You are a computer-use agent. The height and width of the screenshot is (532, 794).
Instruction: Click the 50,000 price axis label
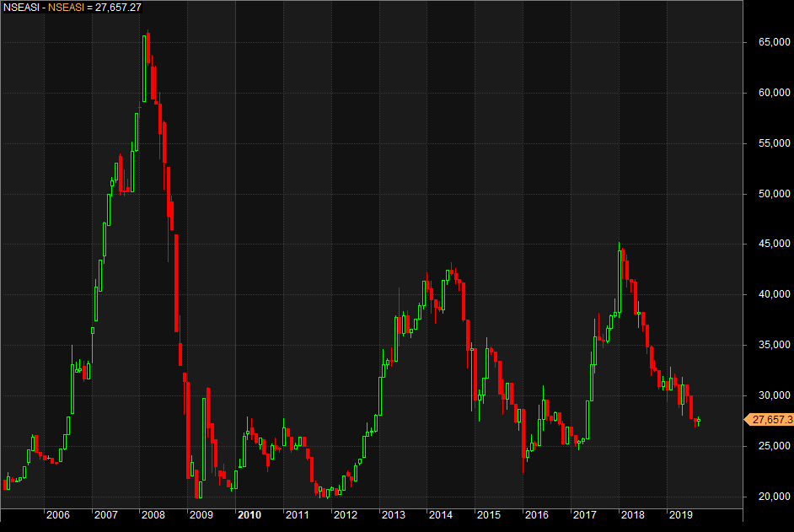(x=774, y=194)
